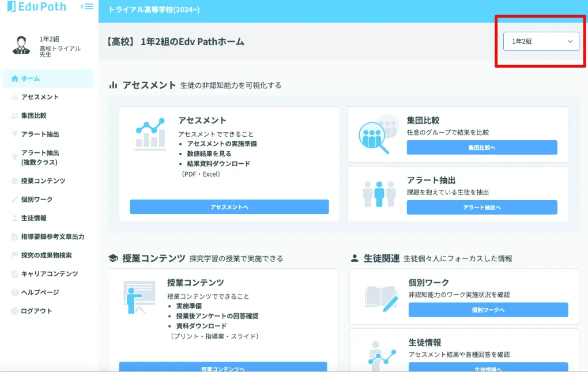Click the 集団比較へ button

[482, 148]
